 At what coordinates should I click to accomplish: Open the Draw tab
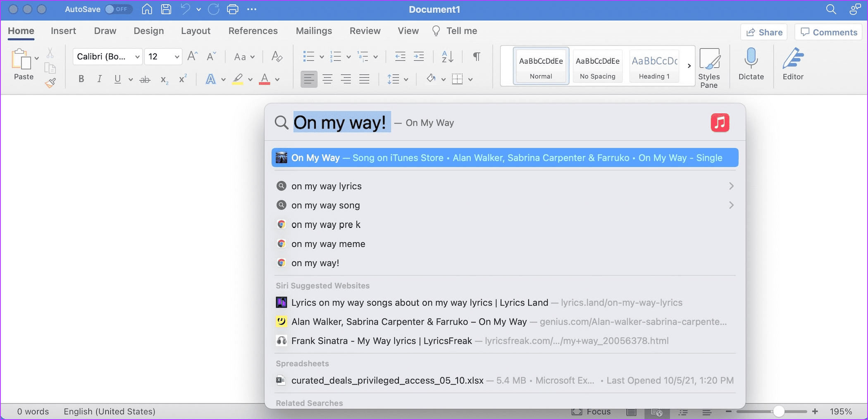105,31
